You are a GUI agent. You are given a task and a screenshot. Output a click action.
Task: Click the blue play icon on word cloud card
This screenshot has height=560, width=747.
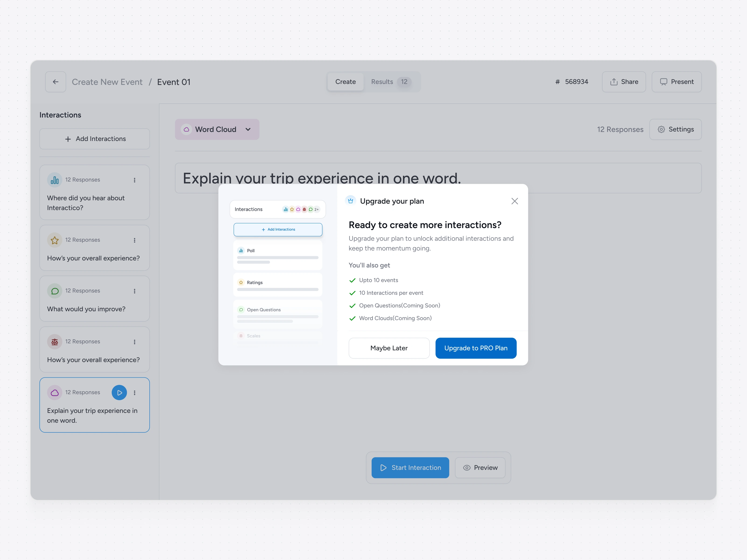119,392
